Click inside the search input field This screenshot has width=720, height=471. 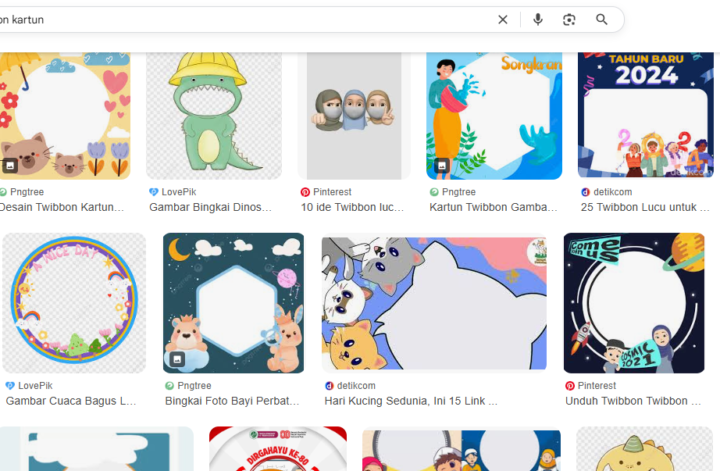click(x=250, y=19)
